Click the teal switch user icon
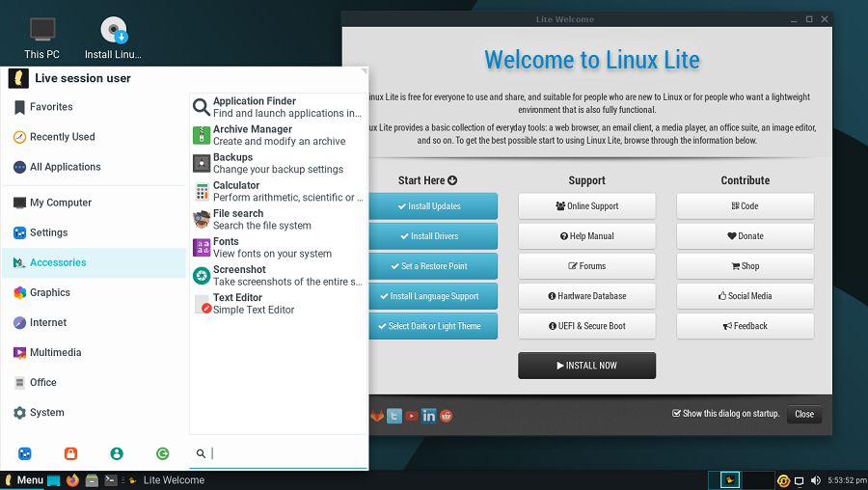Viewport: 868px width, 490px height. click(117, 453)
